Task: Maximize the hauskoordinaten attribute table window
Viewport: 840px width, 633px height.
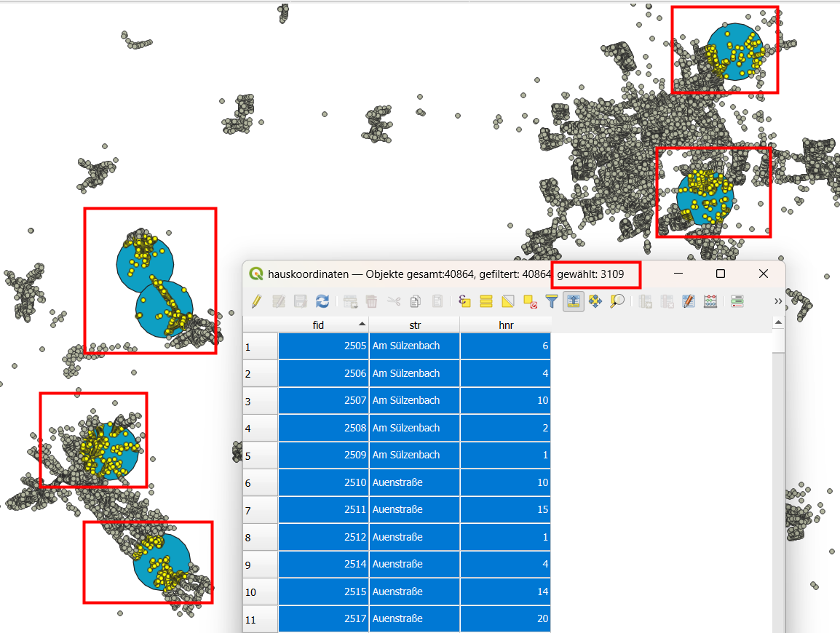Action: coord(721,274)
